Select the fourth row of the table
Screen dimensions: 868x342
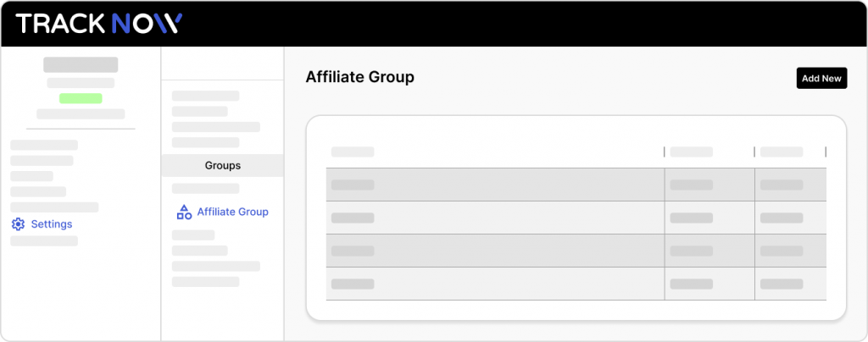click(576, 284)
